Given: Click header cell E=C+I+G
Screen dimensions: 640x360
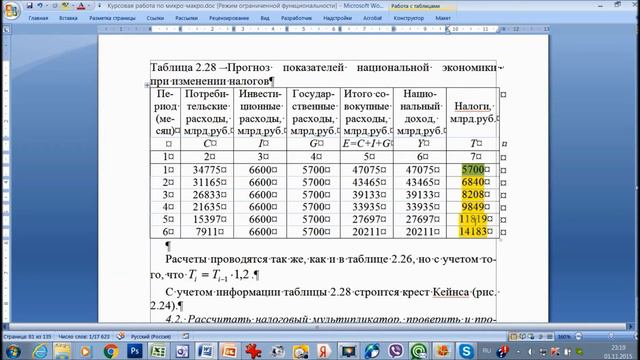Looking at the screenshot, I should [367, 144].
